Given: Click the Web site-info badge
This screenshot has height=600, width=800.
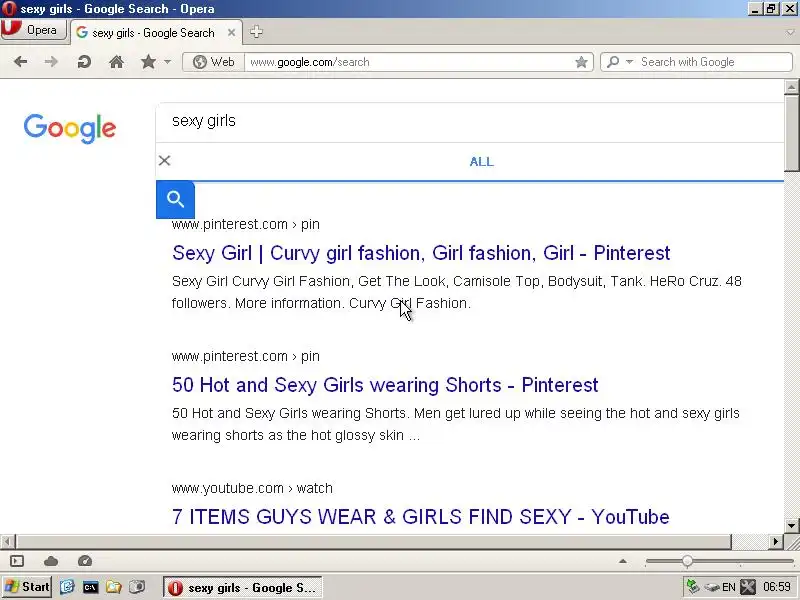Looking at the screenshot, I should coord(213,62).
